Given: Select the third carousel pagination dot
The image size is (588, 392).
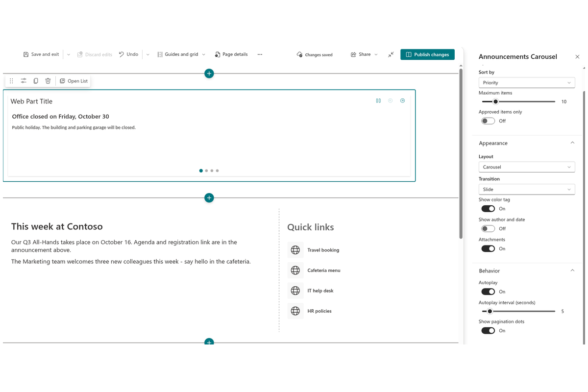Looking at the screenshot, I should point(212,171).
